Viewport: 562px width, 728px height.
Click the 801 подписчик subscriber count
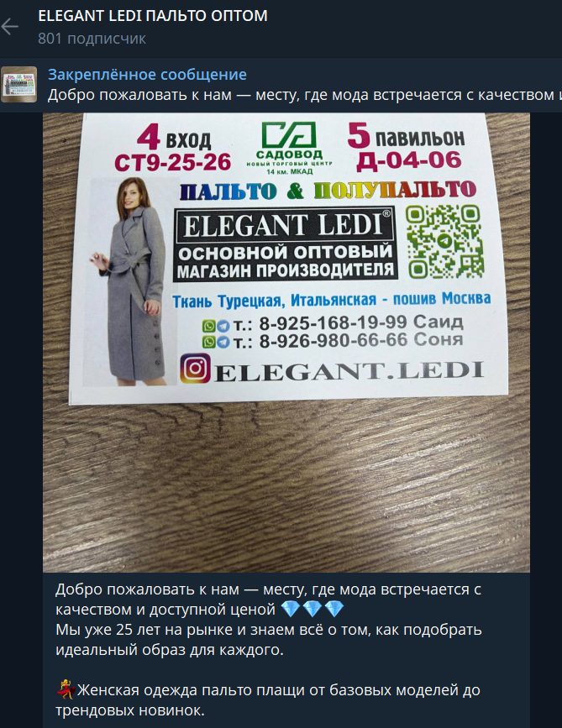pos(92,38)
